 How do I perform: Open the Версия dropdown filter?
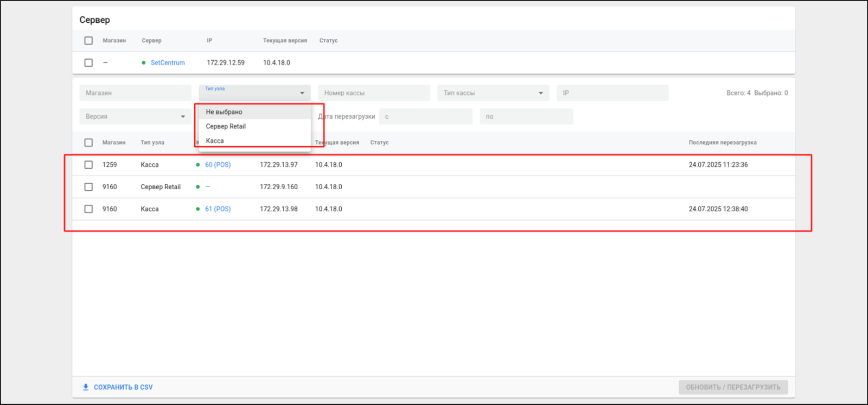pos(183,117)
